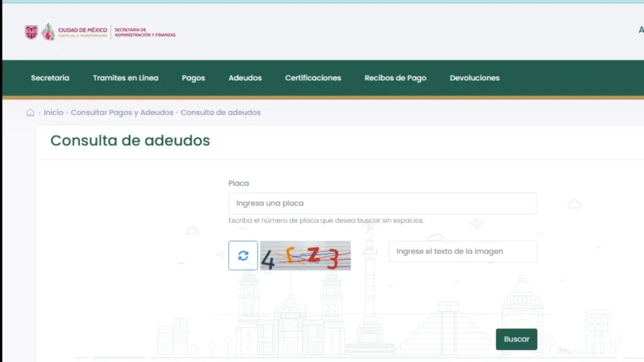Go to Inicio breadcrumb link
This screenshot has width=644, height=362.
click(x=53, y=112)
